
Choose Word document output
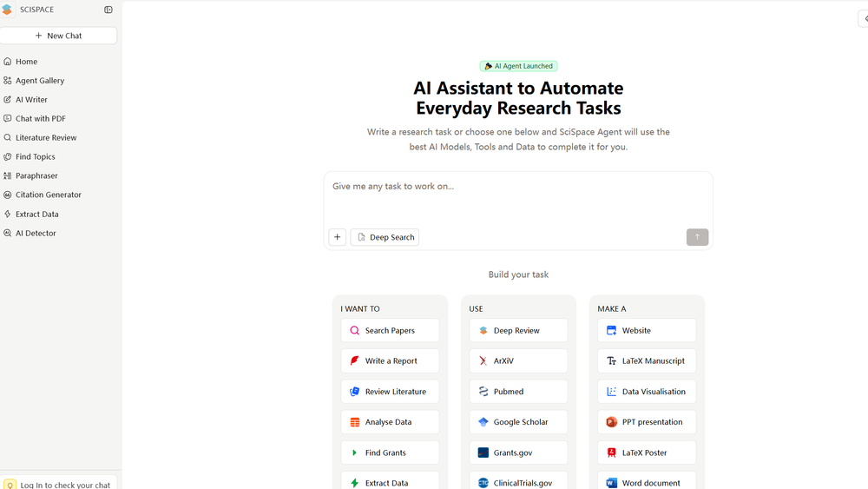pyautogui.click(x=647, y=480)
